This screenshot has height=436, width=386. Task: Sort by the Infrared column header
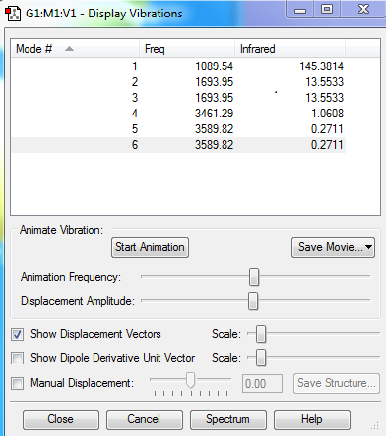[x=290, y=49]
